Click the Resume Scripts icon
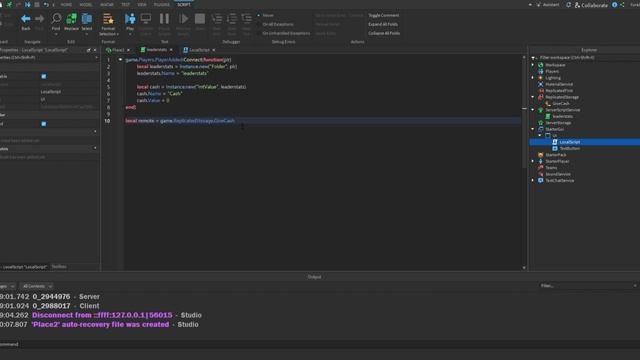Image resolution: width=640 pixels, height=360 pixels. [x=184, y=19]
